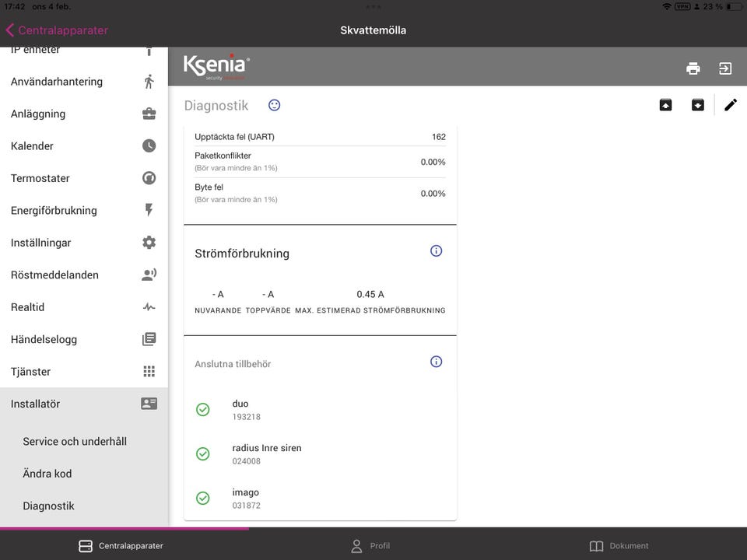Open Energiförbrukning in sidebar

(83, 210)
